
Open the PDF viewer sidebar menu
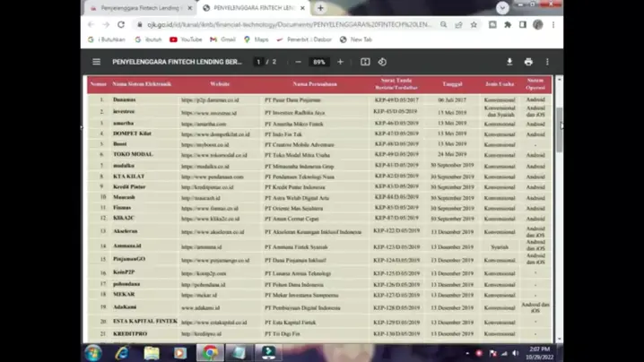pyautogui.click(x=96, y=62)
